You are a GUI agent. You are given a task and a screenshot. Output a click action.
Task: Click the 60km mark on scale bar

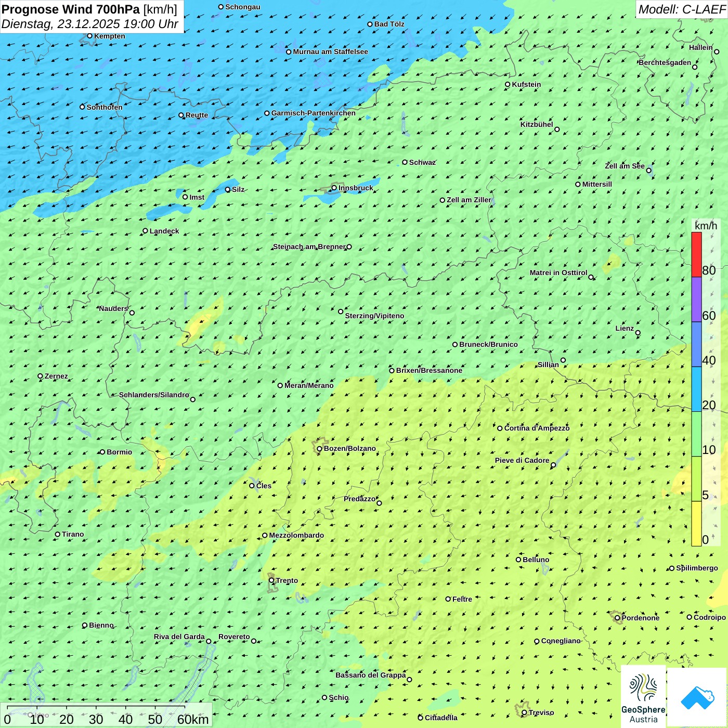[x=192, y=719]
